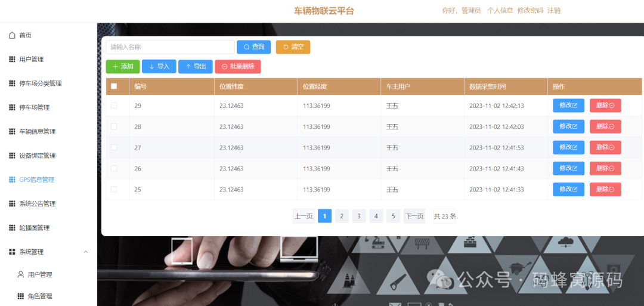Delete row 27 with 删除 button
The width and height of the screenshot is (644, 306).
605,147
